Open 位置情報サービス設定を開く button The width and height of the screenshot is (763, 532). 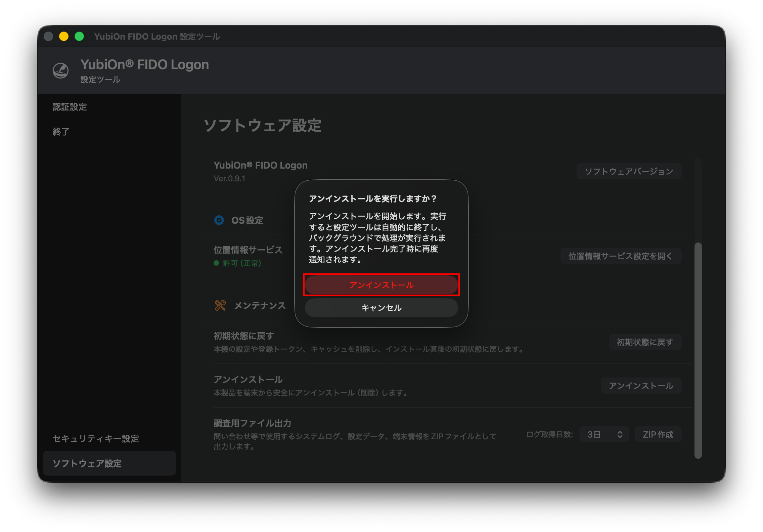[x=621, y=256]
